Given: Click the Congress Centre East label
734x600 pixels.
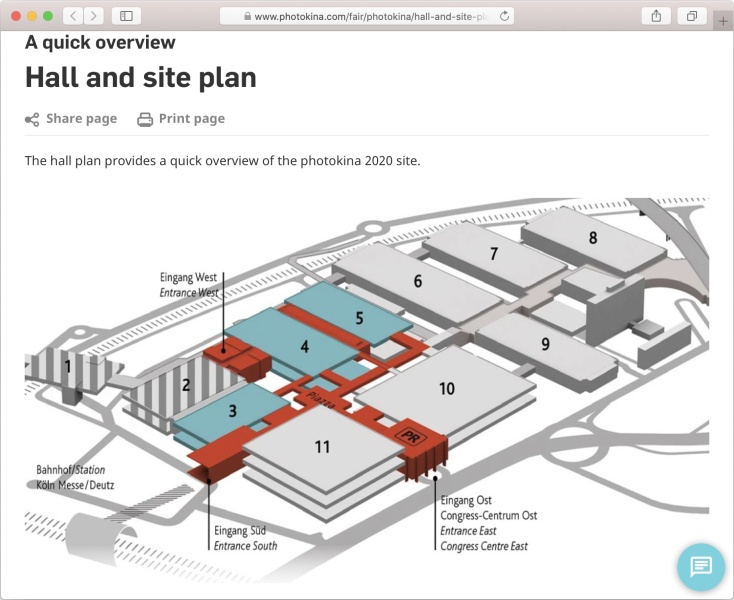Looking at the screenshot, I should pyautogui.click(x=484, y=547).
